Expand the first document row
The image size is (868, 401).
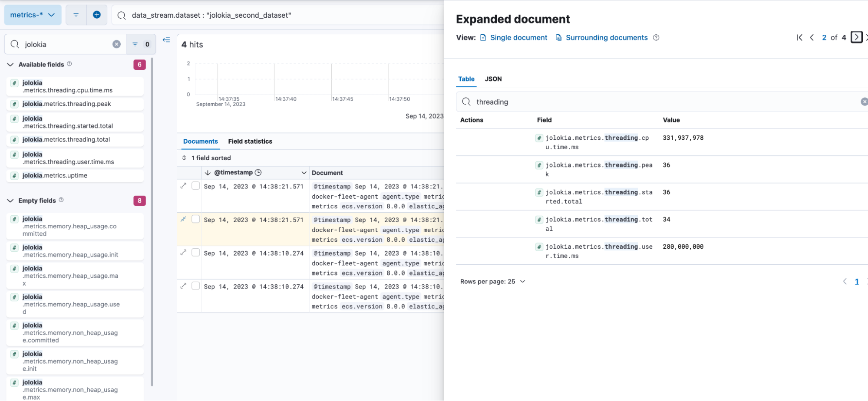click(x=184, y=186)
